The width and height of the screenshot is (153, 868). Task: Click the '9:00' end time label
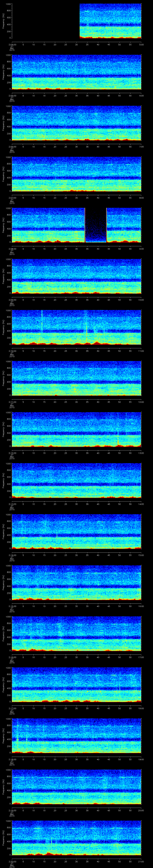point(141,249)
